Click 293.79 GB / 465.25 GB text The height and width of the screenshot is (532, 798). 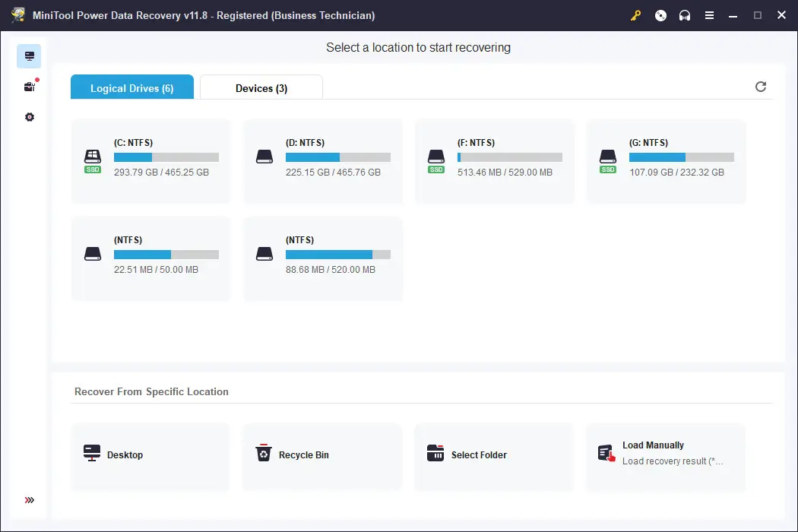[x=161, y=172]
